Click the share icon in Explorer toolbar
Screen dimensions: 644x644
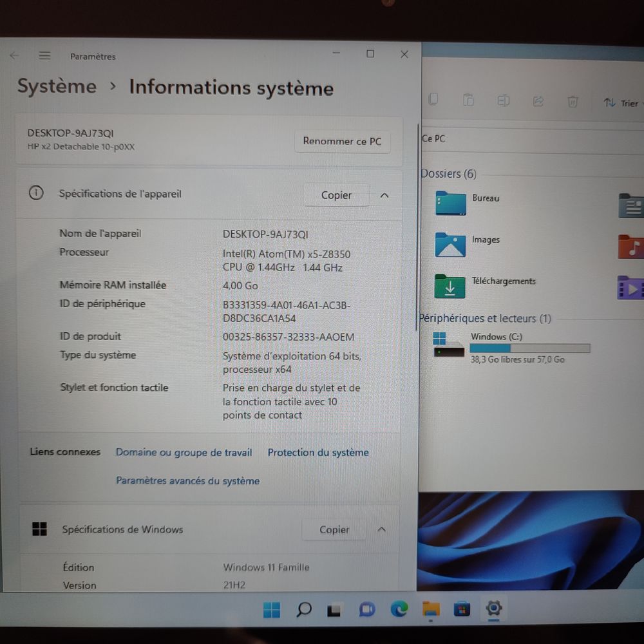coord(538,101)
